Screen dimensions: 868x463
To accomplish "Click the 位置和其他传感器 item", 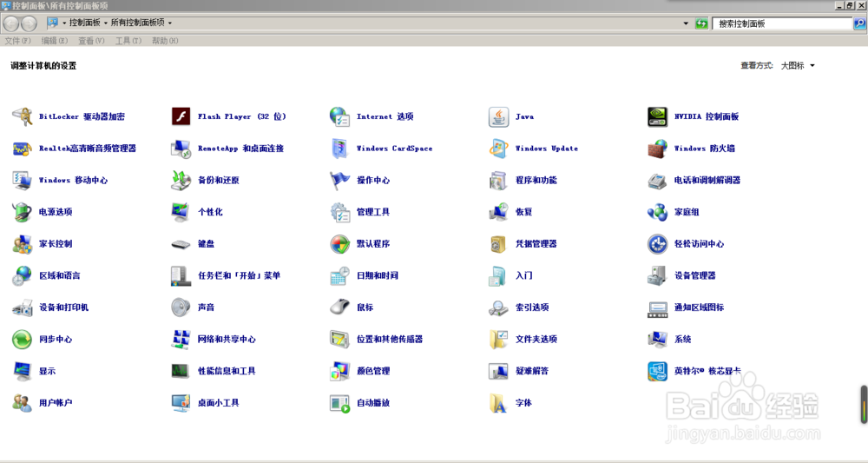I will pos(389,340).
